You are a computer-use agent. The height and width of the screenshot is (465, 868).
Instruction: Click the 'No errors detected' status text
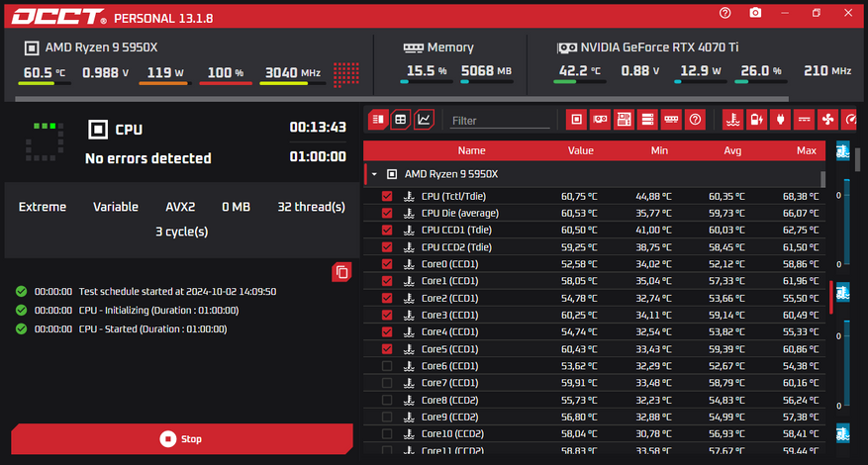(x=147, y=159)
